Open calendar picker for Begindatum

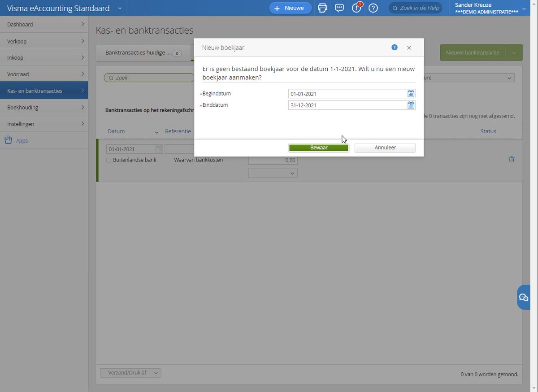tap(411, 94)
